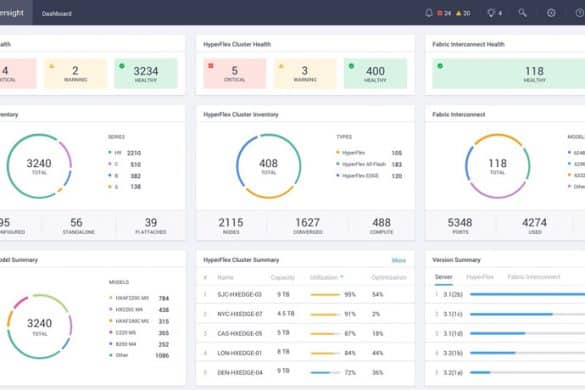Click the 488 compute count
The width and height of the screenshot is (585, 390).
coord(381,223)
